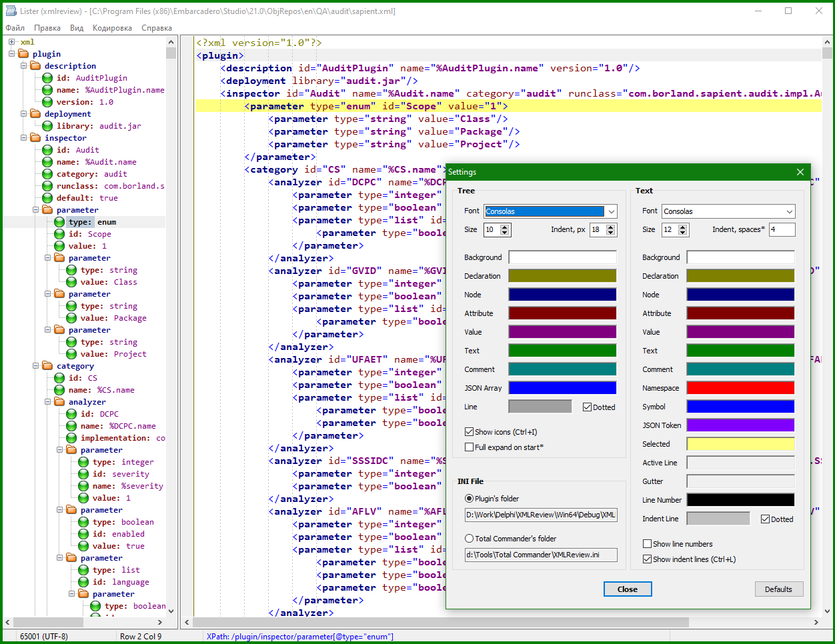Click the folder icon of the analyzer node
The image size is (835, 644).
tap(59, 402)
